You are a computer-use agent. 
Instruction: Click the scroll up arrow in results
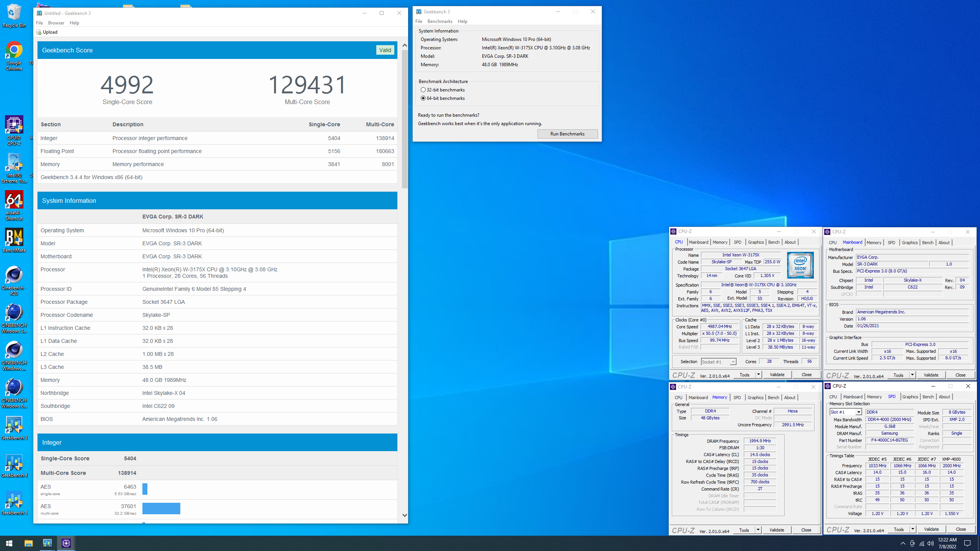(405, 45)
